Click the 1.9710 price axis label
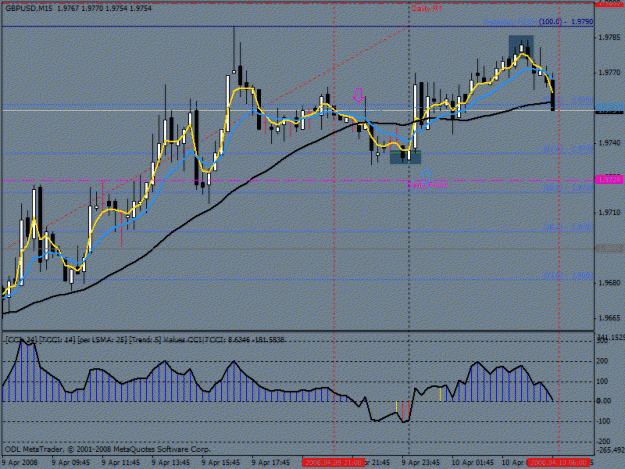 point(609,213)
